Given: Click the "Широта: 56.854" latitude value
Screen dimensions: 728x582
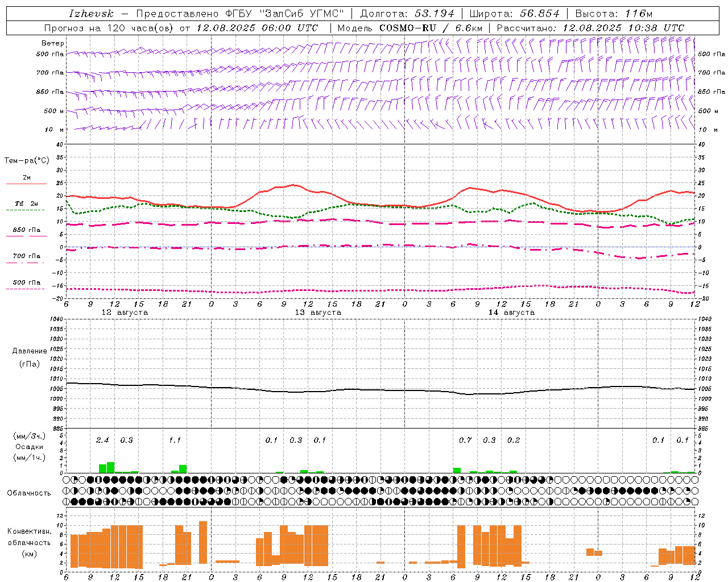Looking at the screenshot, I should [x=514, y=14].
